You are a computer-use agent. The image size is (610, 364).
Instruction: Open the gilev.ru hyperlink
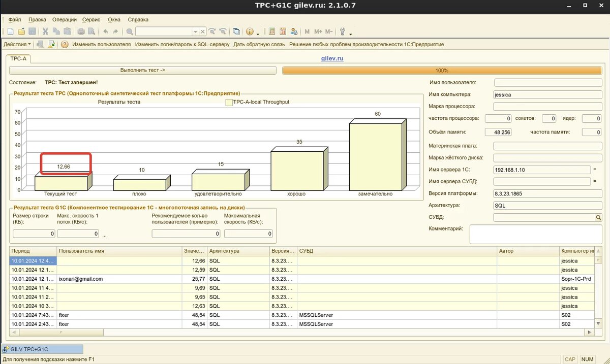coord(332,59)
